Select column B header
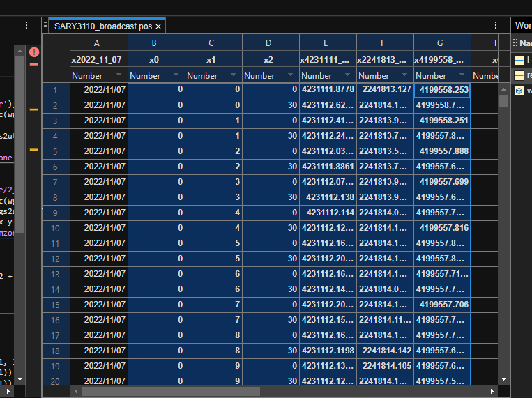 click(156, 43)
